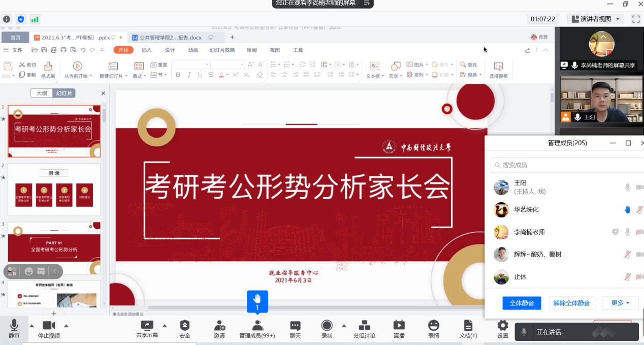Image resolution: width=644 pixels, height=345 pixels.
Task: Expand audio options arrow beside 静音
Action: click(x=31, y=326)
